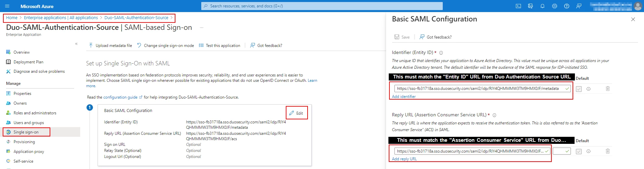Open Cloud Shell from the top bar
The image size is (644, 169).
tap(518, 6)
